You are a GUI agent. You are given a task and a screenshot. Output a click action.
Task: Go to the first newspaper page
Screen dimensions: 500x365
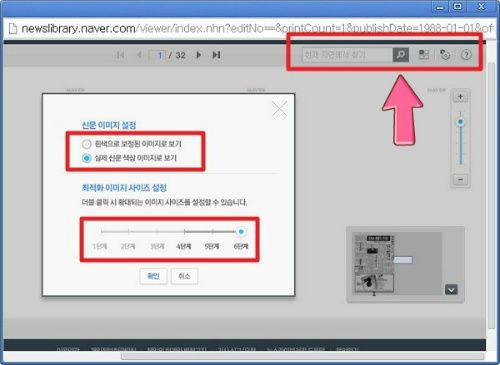click(x=120, y=55)
